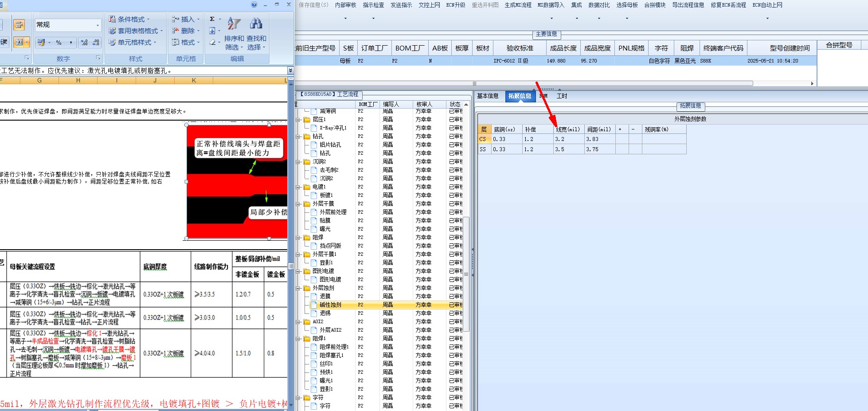Open 格式 cell format button
Screen dimensions: 868x411
pyautogui.click(x=186, y=42)
